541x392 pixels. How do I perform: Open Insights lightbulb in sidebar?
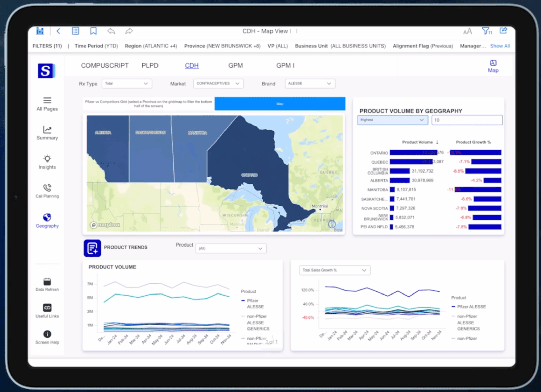pos(47,162)
